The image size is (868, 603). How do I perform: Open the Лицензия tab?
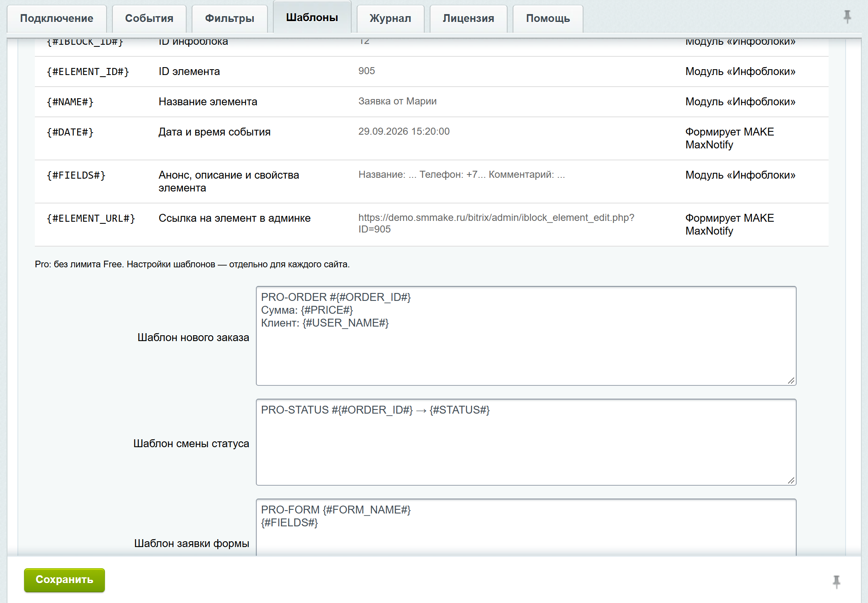(x=469, y=19)
